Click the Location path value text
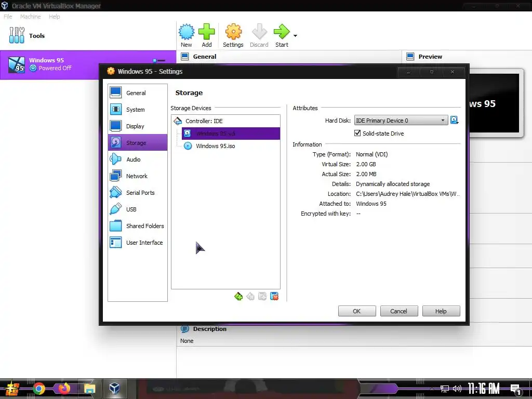Image resolution: width=532 pixels, height=399 pixels. [x=408, y=194]
